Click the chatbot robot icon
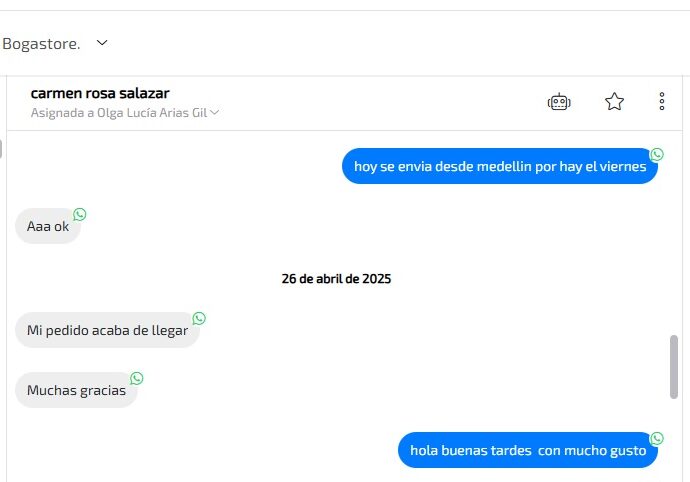The width and height of the screenshot is (690, 482). click(559, 102)
